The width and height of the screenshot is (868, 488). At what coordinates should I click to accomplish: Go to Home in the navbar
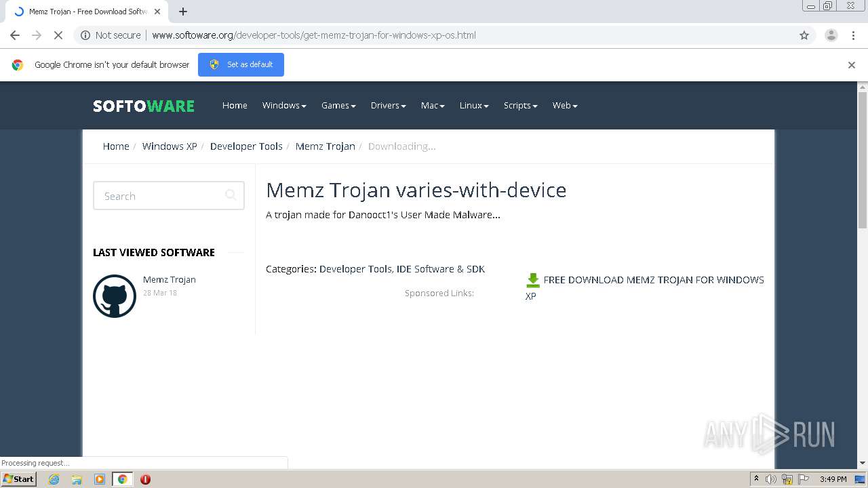pos(235,105)
